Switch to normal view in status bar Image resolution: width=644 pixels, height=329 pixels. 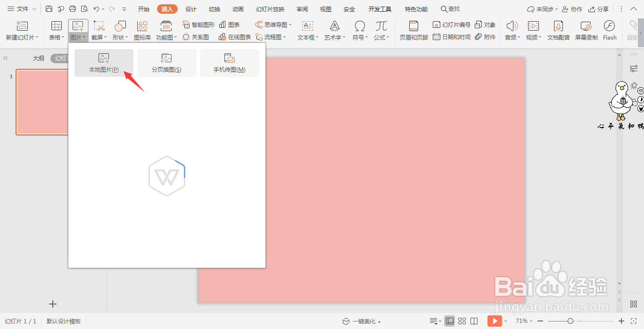(x=450, y=321)
